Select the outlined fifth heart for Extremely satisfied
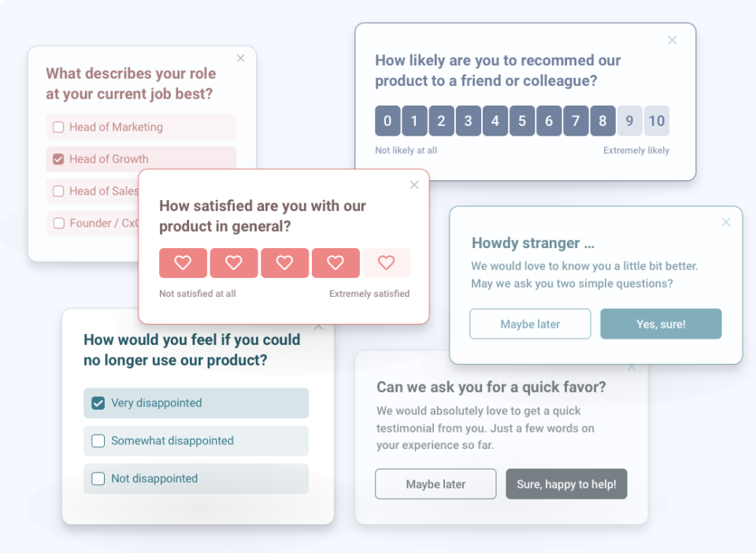 tap(387, 263)
